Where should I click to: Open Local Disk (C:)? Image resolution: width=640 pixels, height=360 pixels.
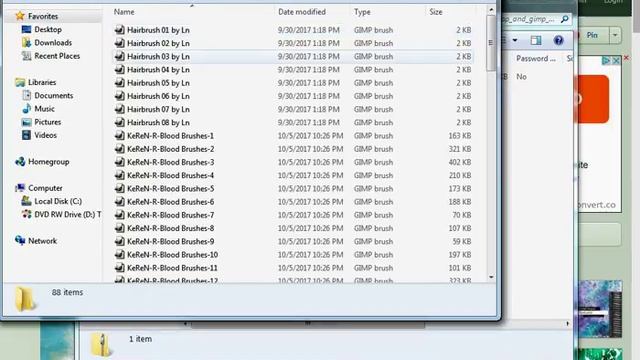tap(58, 201)
